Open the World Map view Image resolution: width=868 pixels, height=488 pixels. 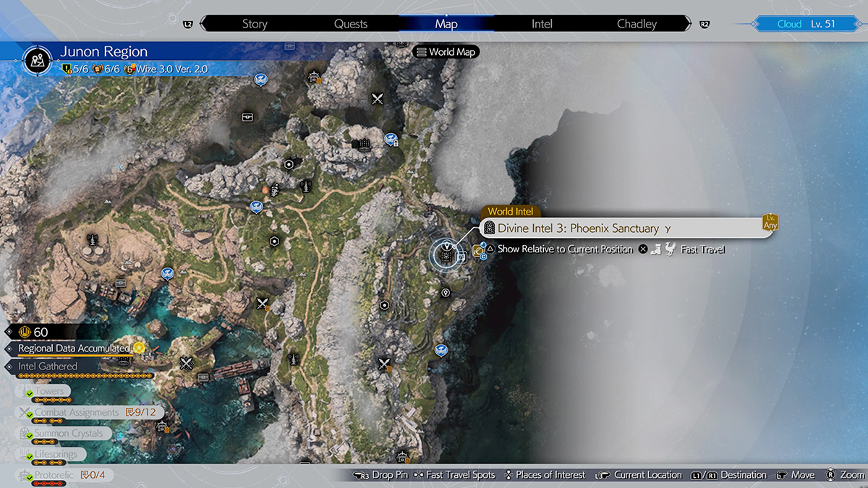[x=446, y=52]
